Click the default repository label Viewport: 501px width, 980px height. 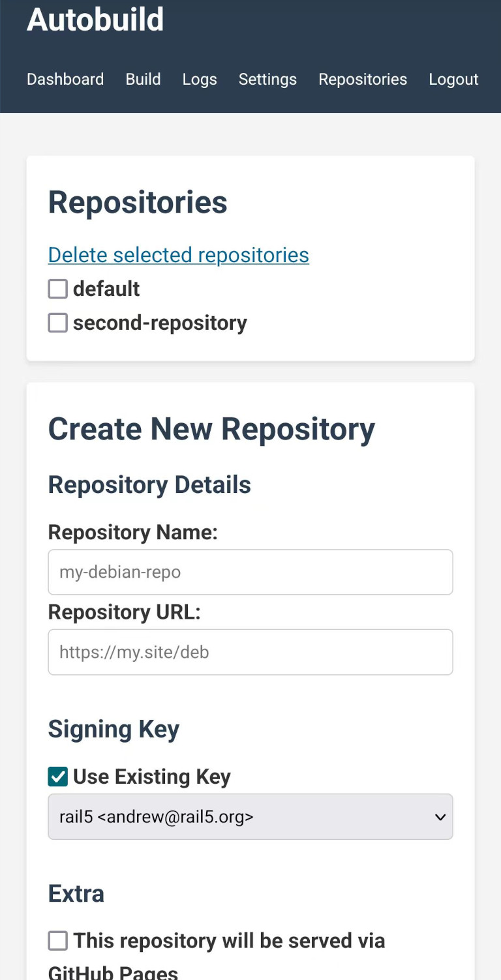(x=106, y=289)
